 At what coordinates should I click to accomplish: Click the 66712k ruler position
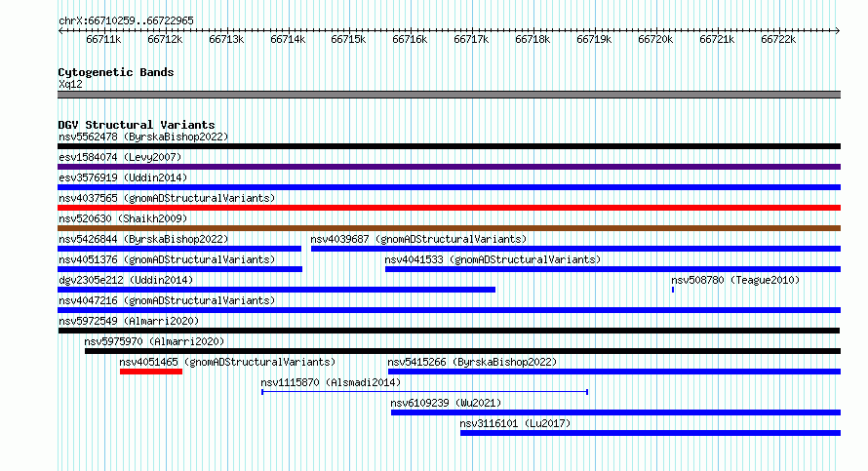(165, 39)
